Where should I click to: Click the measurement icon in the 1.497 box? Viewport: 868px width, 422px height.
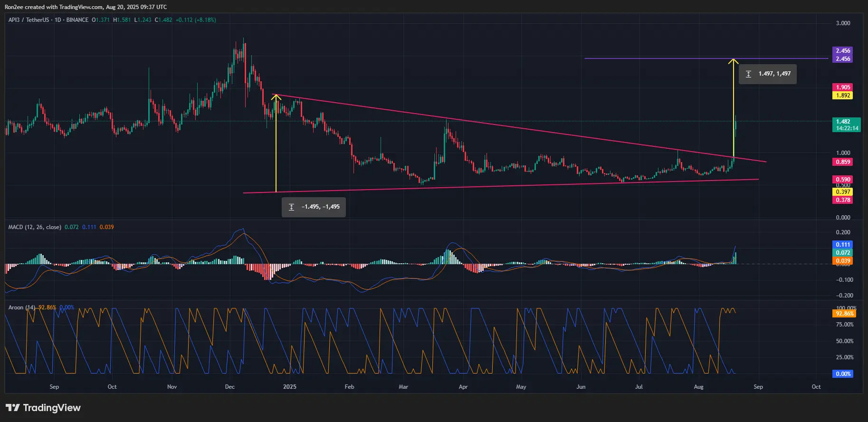coord(748,74)
